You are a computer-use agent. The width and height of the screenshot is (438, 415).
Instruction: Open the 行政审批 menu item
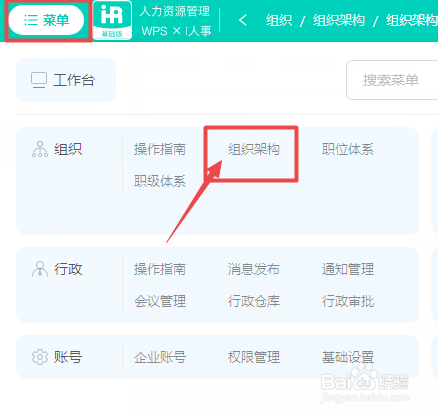348,301
